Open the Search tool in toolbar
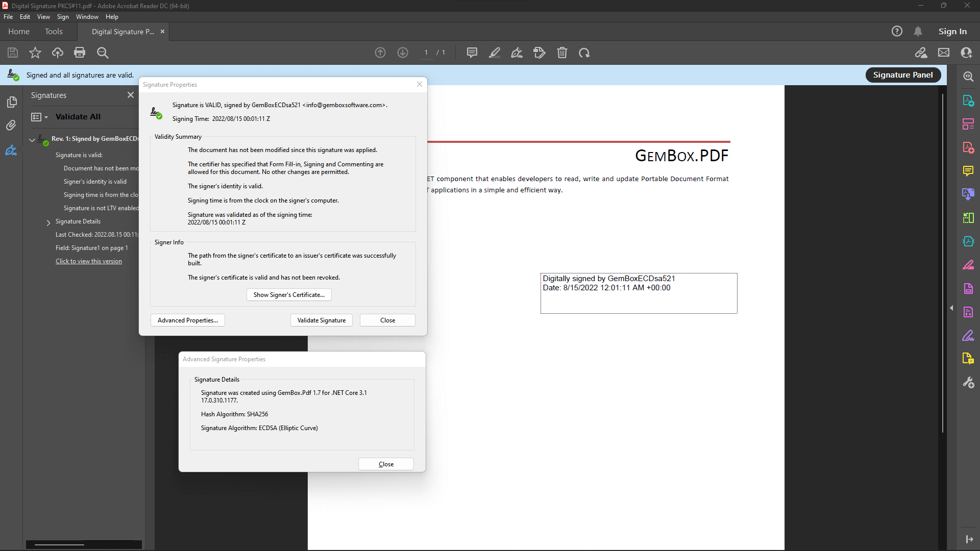The image size is (980, 551). coord(103,53)
